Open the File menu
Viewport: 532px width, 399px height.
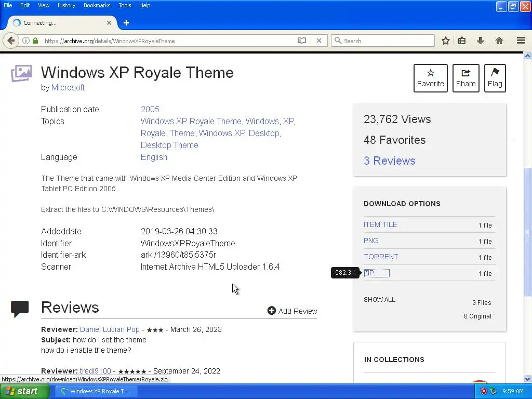pyautogui.click(x=8, y=5)
